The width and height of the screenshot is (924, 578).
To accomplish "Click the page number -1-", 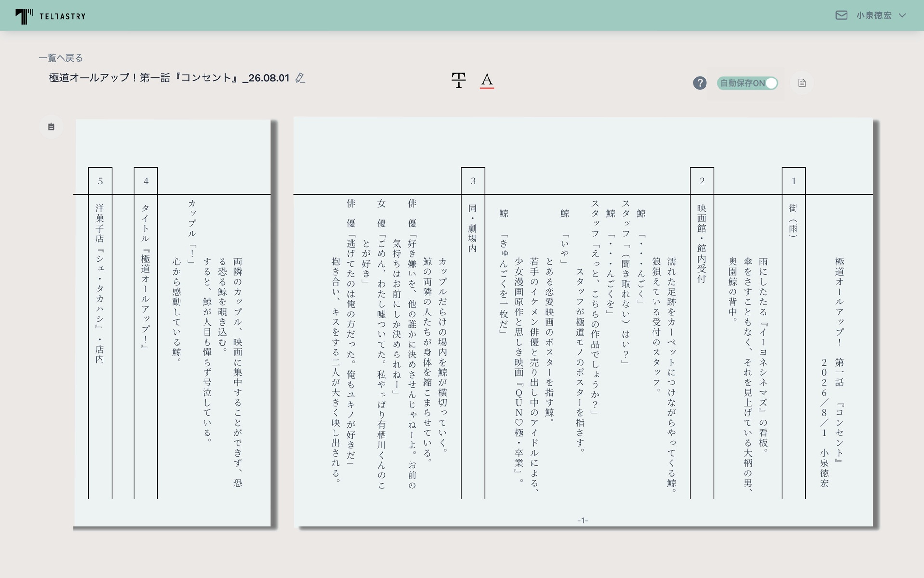I will [583, 520].
